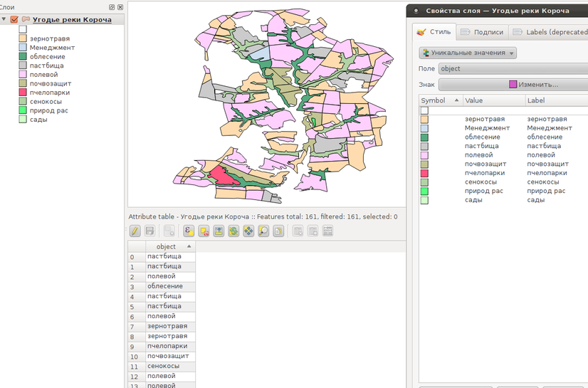This screenshot has width=588, height=388.
Task: Click pan map to selected rows icon
Action: 248,231
